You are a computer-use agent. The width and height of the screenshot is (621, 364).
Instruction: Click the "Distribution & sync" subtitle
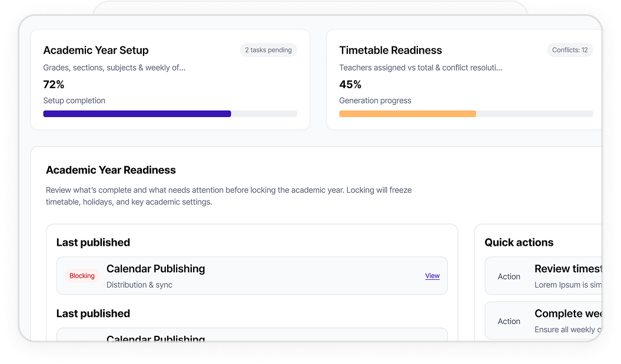coord(139,285)
